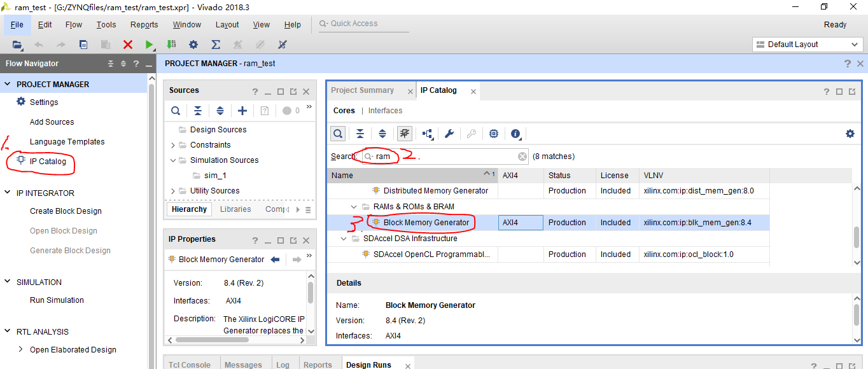Screen dimensions: 868x369
Task: Expand all icon in Flow Navigator header
Action: 123,64
